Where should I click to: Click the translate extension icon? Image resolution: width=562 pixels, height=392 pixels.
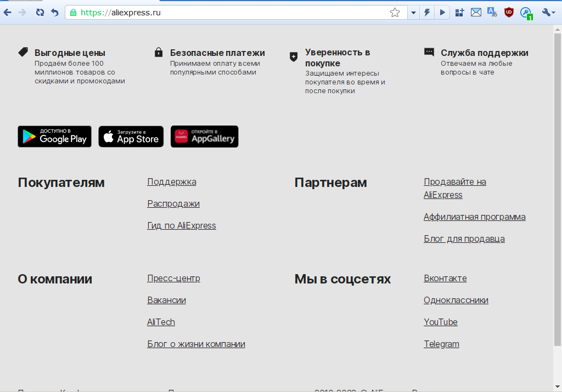click(x=492, y=13)
